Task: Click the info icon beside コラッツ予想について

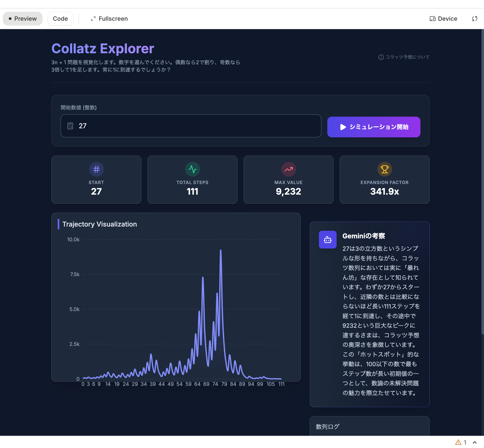Action: pyautogui.click(x=381, y=57)
